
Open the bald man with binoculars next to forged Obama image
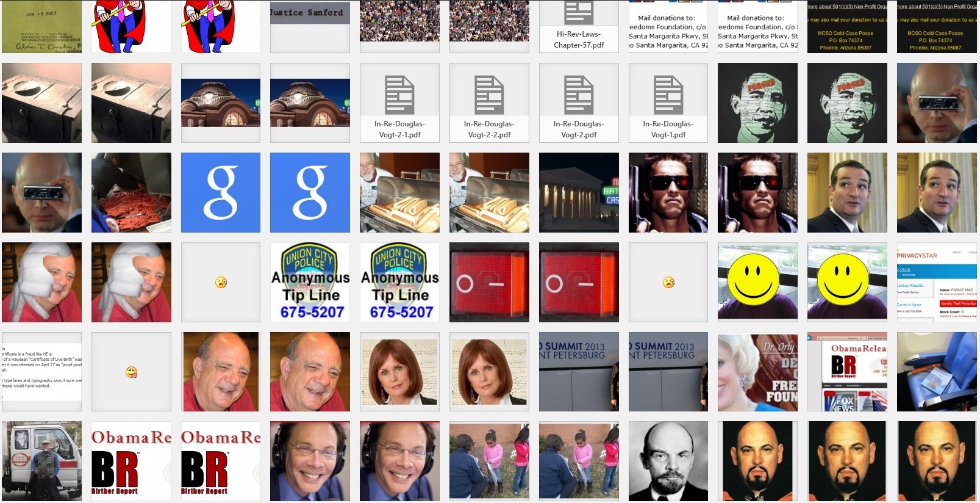point(937,103)
